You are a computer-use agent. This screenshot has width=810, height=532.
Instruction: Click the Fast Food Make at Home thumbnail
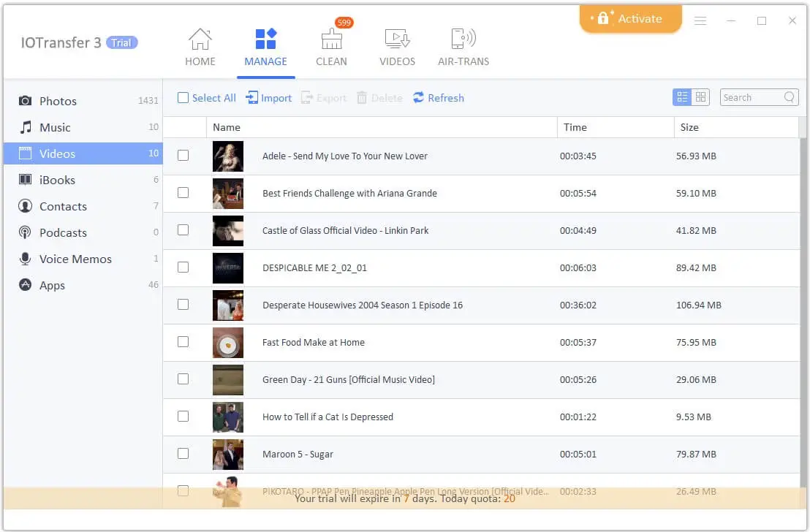(228, 342)
